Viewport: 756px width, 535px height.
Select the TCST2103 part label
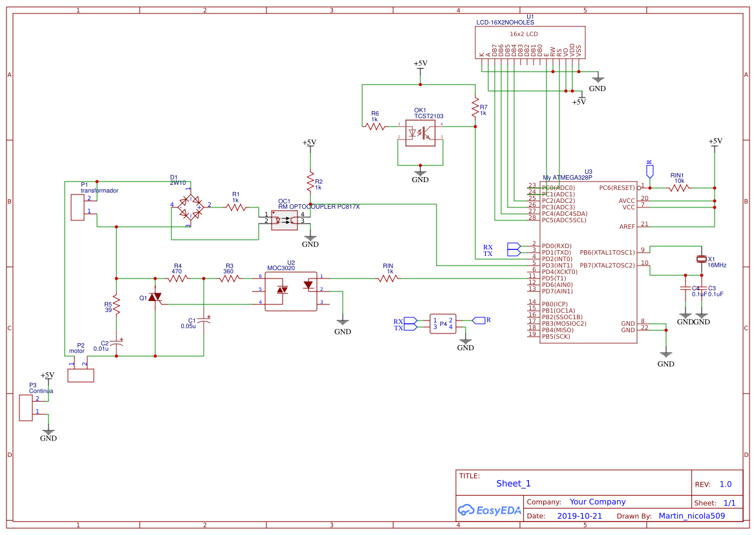[x=429, y=116]
